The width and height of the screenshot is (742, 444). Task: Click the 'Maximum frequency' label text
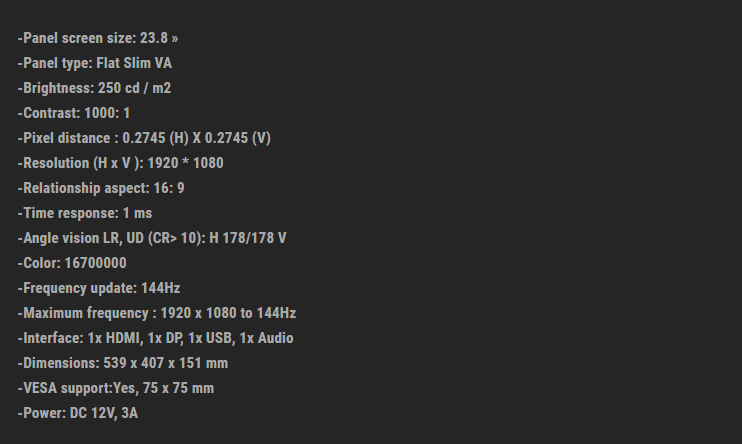(x=78, y=313)
